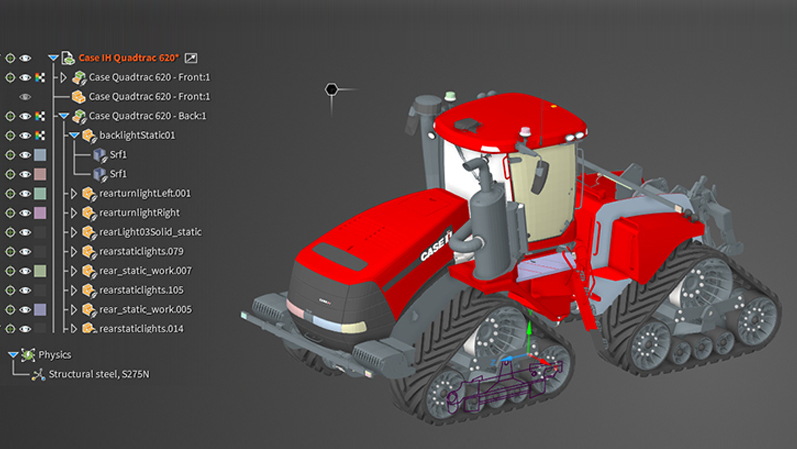This screenshot has width=797, height=449.
Task: Expand the first Case Quadtrac 620 - Front:1 node
Action: [64, 77]
